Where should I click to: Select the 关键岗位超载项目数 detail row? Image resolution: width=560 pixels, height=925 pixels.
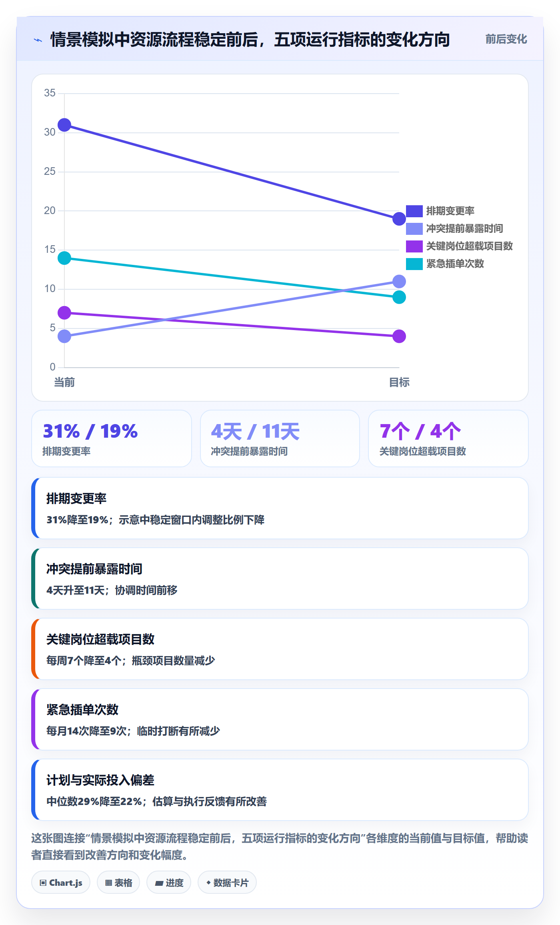(280, 649)
